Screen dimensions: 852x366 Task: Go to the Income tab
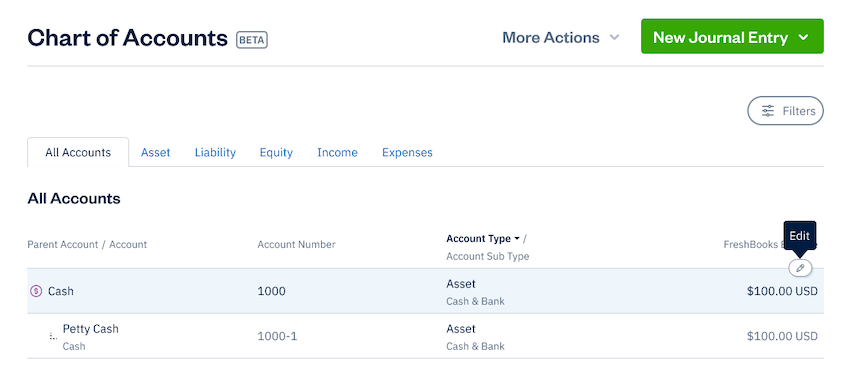tap(337, 153)
